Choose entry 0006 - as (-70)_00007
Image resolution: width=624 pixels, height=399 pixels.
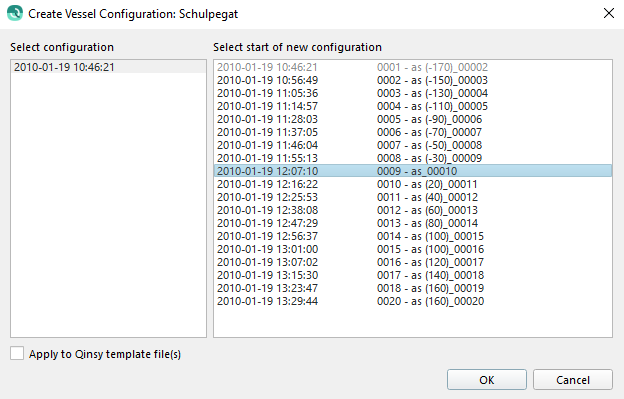[413, 132]
